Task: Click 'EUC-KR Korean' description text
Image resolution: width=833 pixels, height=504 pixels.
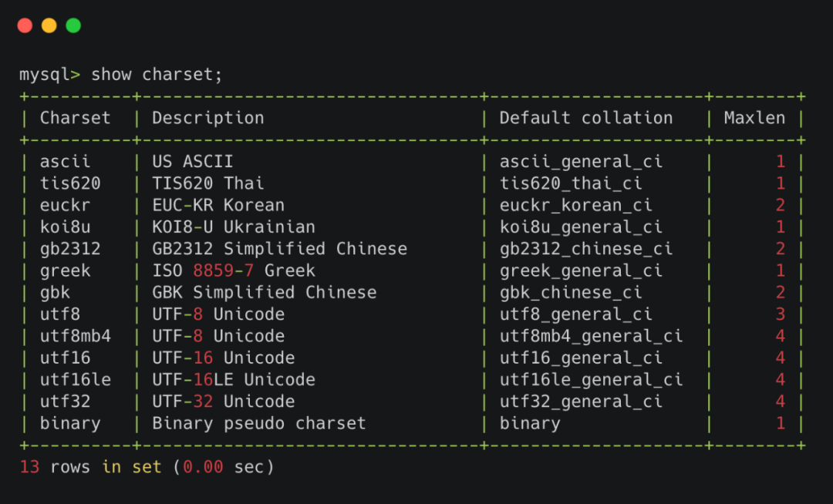Action: (218, 205)
